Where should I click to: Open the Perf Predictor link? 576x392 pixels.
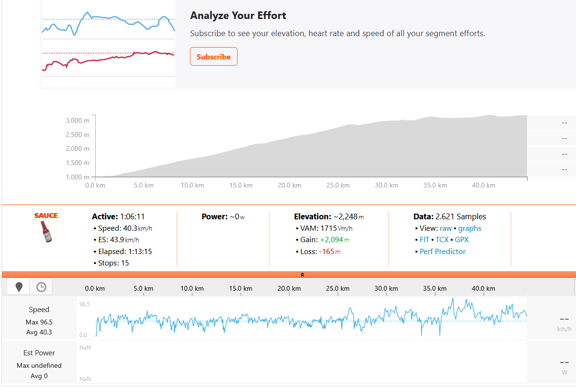(443, 252)
